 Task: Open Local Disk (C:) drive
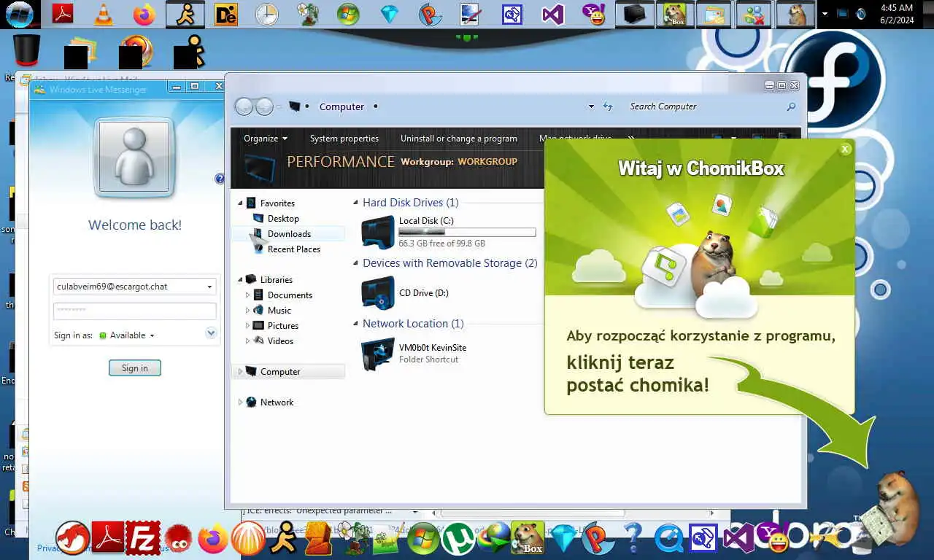click(x=449, y=232)
